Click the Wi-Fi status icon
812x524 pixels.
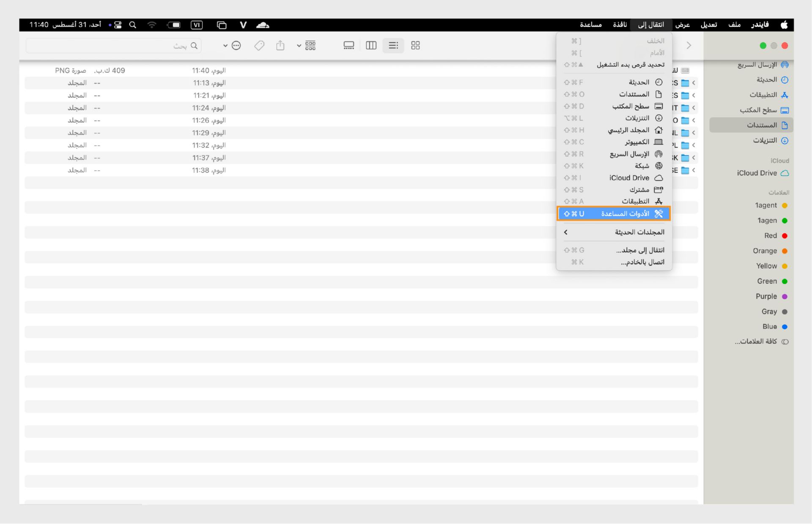point(152,25)
